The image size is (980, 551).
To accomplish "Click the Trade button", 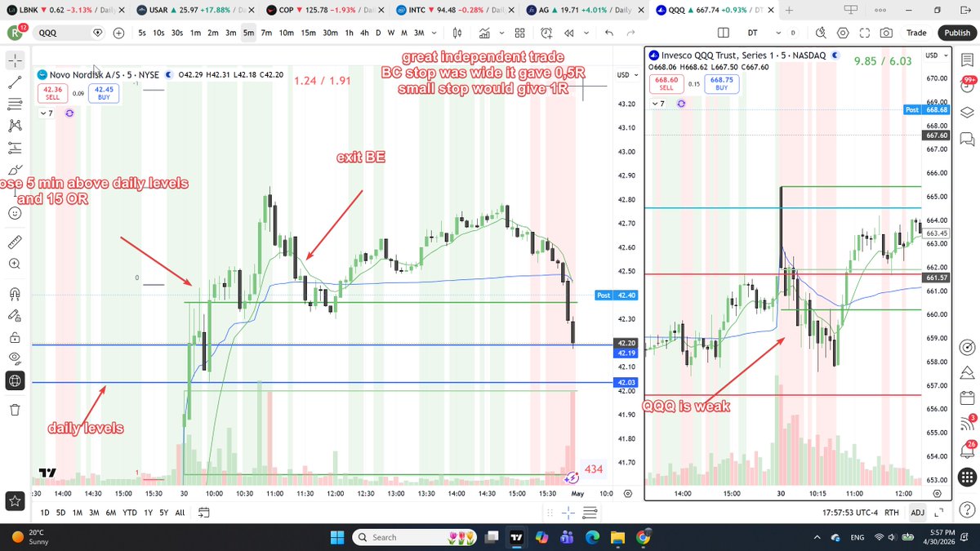I will pyautogui.click(x=916, y=33).
